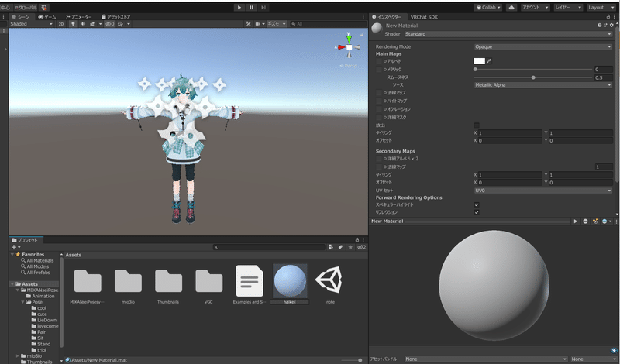Open scene camera settings icon
The image size is (620, 364).
point(258,24)
